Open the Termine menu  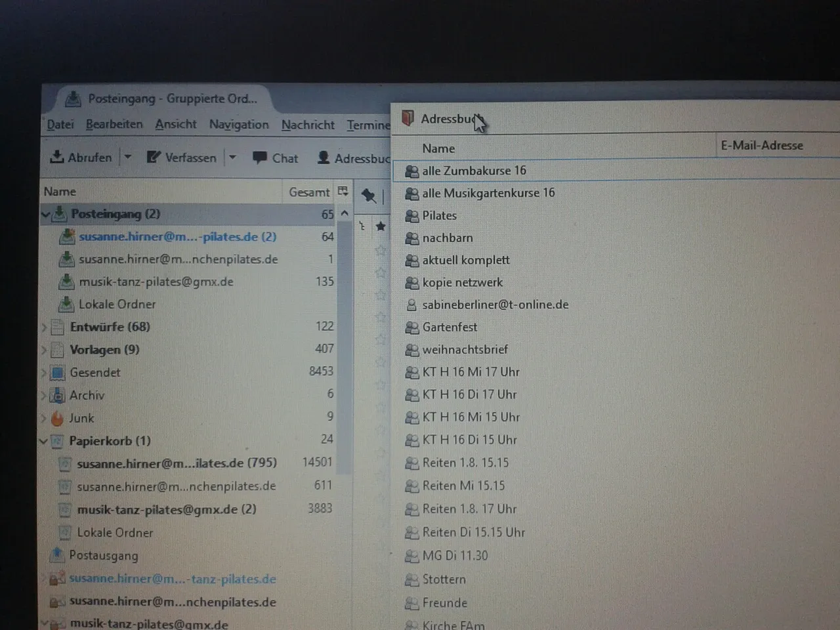pos(368,125)
